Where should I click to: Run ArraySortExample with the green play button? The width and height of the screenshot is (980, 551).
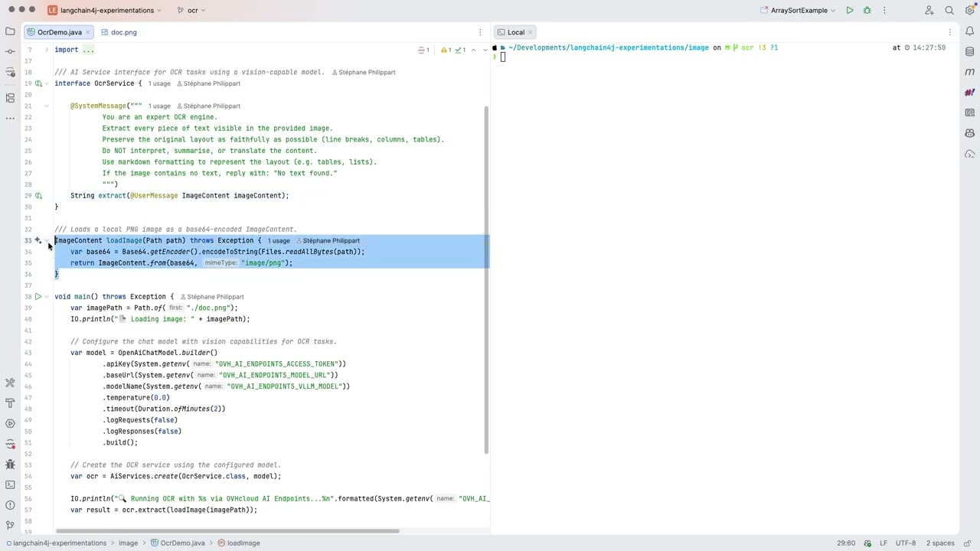coord(850,10)
